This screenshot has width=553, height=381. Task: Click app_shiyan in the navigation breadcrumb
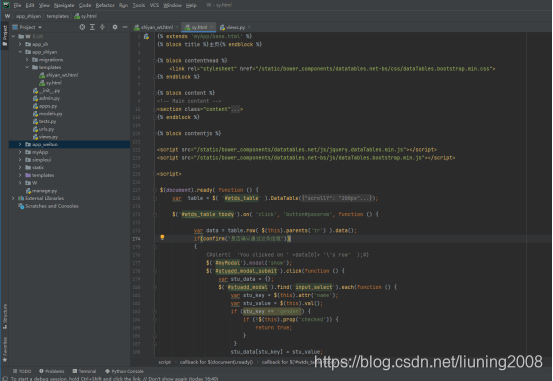coord(28,16)
